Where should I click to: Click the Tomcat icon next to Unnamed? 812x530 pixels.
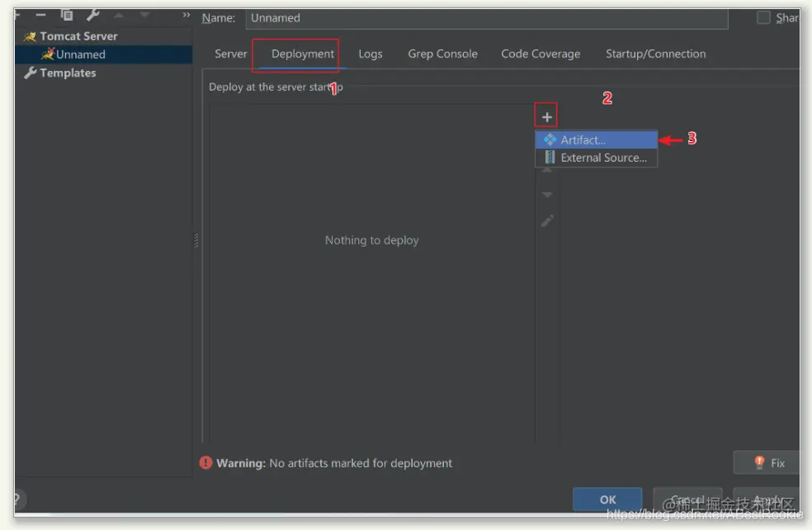(x=48, y=54)
